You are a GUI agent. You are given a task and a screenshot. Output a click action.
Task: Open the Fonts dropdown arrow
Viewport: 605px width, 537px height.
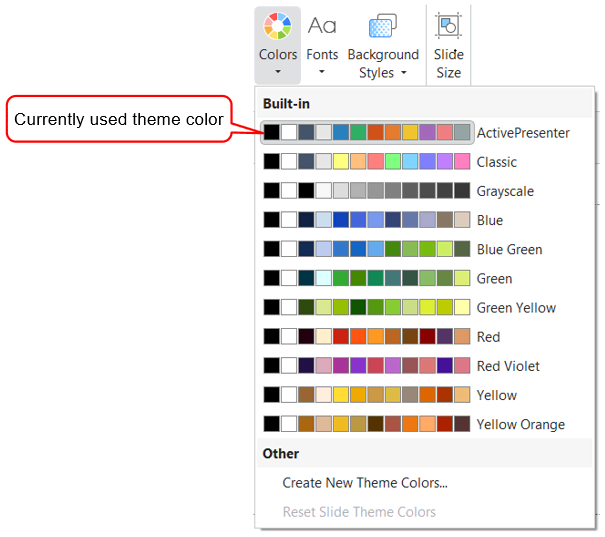tap(322, 72)
